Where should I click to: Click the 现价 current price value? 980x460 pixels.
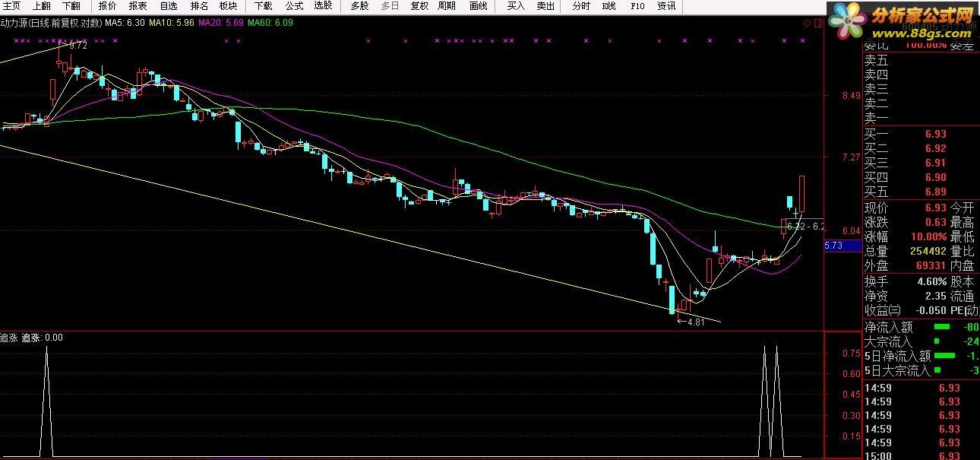935,208
